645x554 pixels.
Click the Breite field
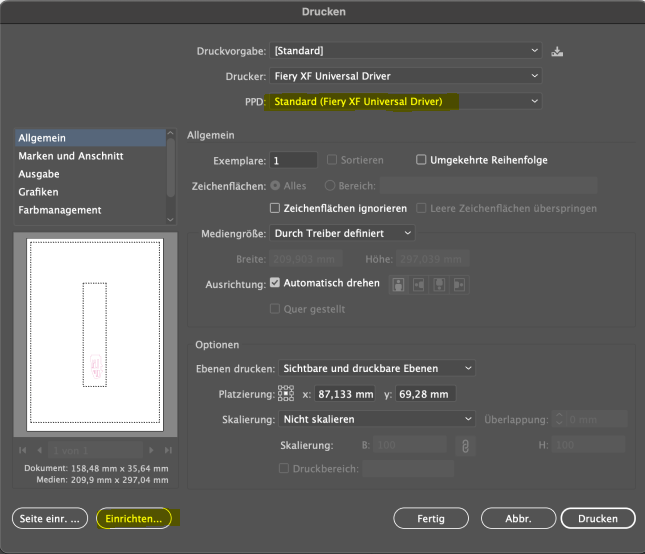306,259
